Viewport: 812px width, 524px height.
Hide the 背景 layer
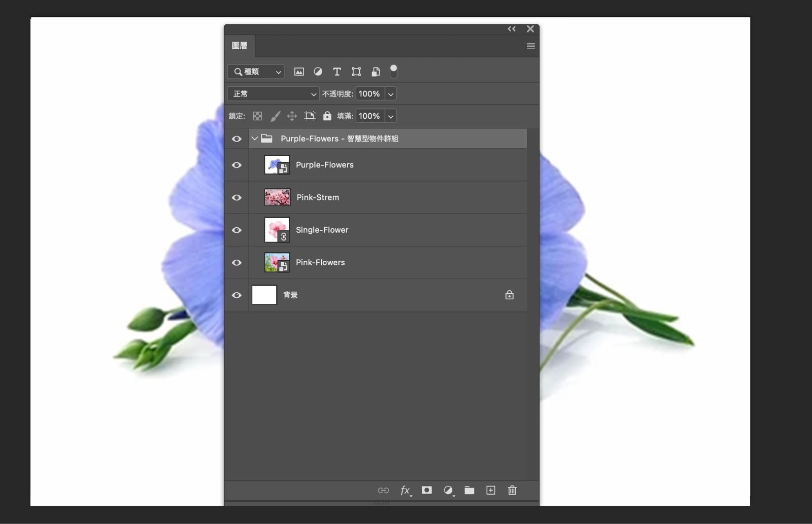(x=236, y=295)
